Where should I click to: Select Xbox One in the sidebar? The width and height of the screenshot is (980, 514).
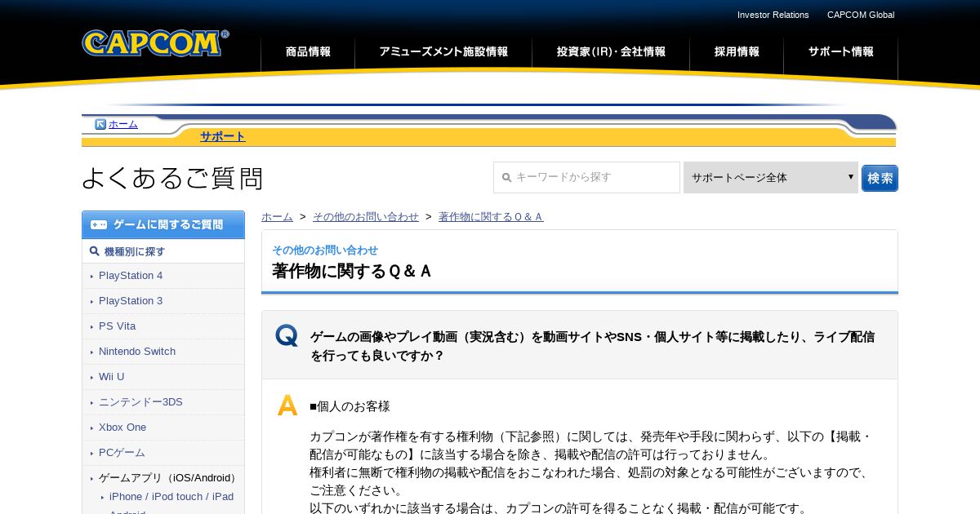pos(122,428)
